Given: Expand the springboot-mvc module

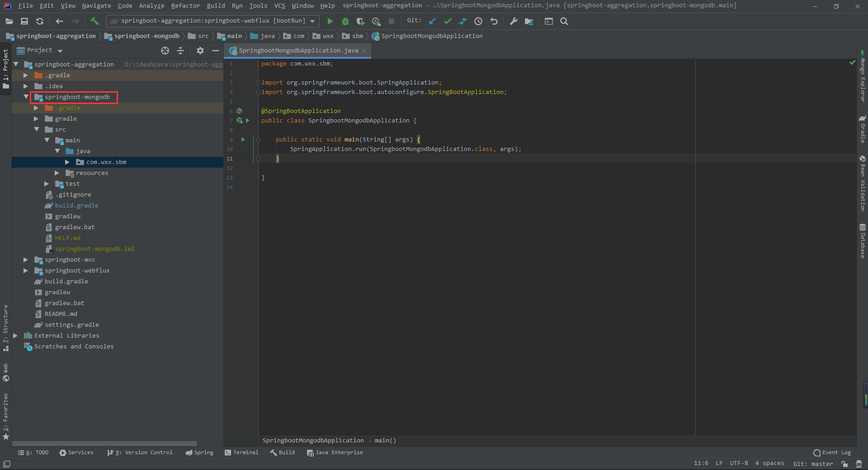Looking at the screenshot, I should pos(26,259).
